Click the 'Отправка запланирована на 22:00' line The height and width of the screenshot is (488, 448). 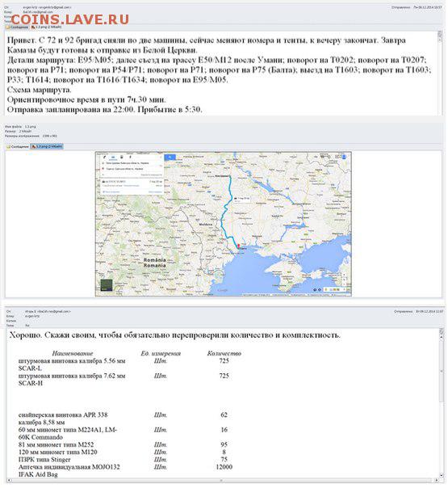pyautogui.click(x=104, y=110)
